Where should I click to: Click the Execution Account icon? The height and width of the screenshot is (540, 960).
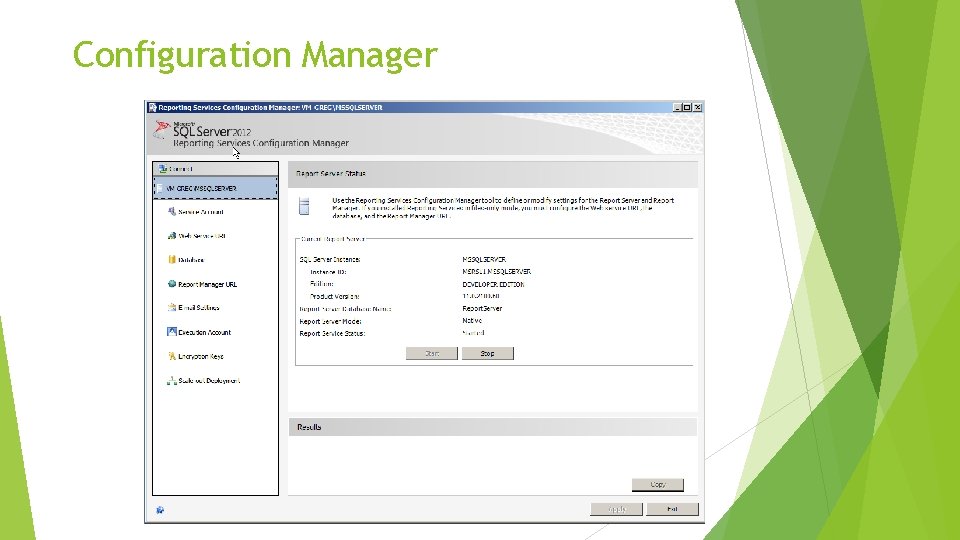click(171, 332)
